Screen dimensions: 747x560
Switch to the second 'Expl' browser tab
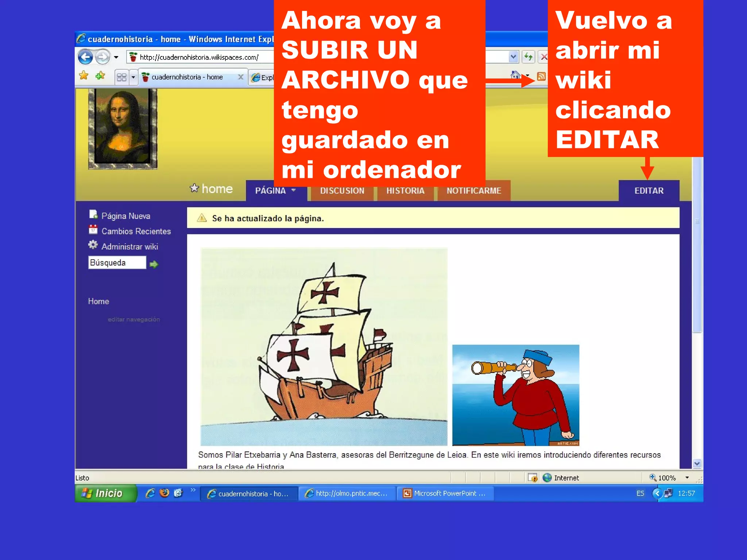click(x=262, y=78)
